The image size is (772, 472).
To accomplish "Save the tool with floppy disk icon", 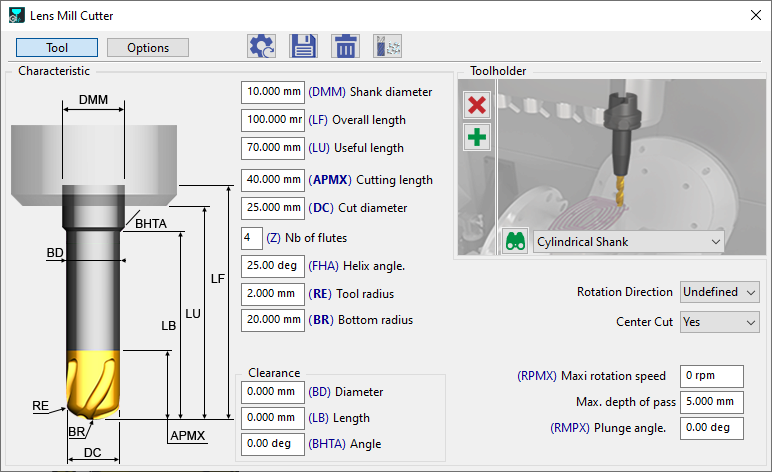I will tap(303, 46).
